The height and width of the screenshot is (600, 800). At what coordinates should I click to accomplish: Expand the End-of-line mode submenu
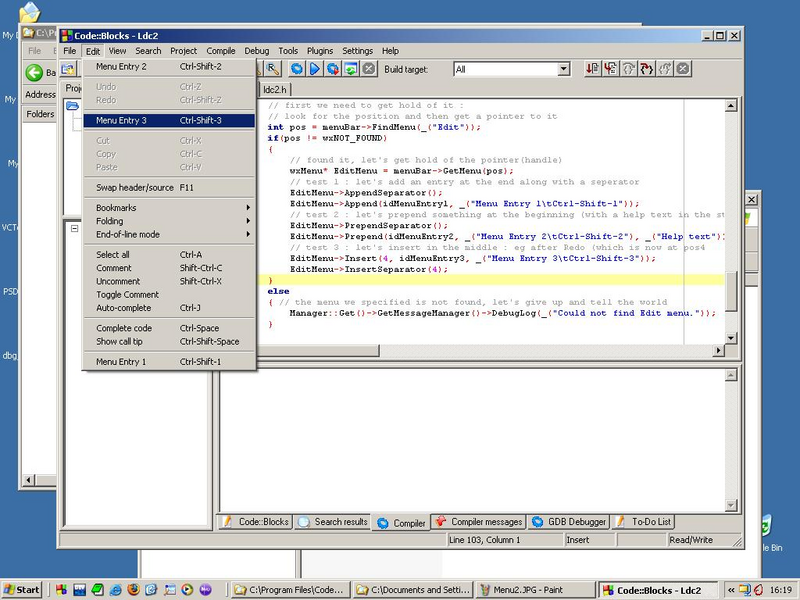(x=169, y=234)
